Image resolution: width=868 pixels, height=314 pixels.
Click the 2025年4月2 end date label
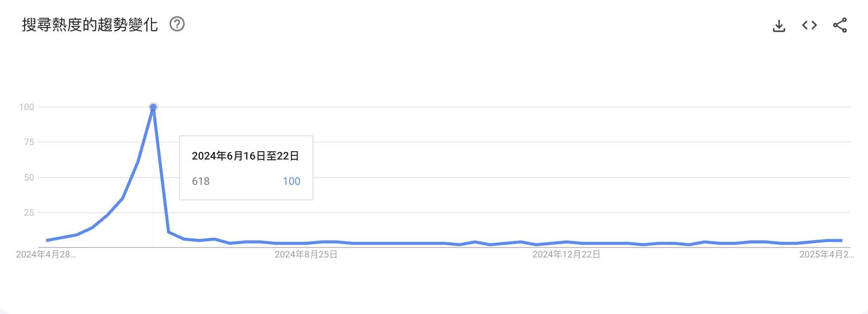point(827,254)
